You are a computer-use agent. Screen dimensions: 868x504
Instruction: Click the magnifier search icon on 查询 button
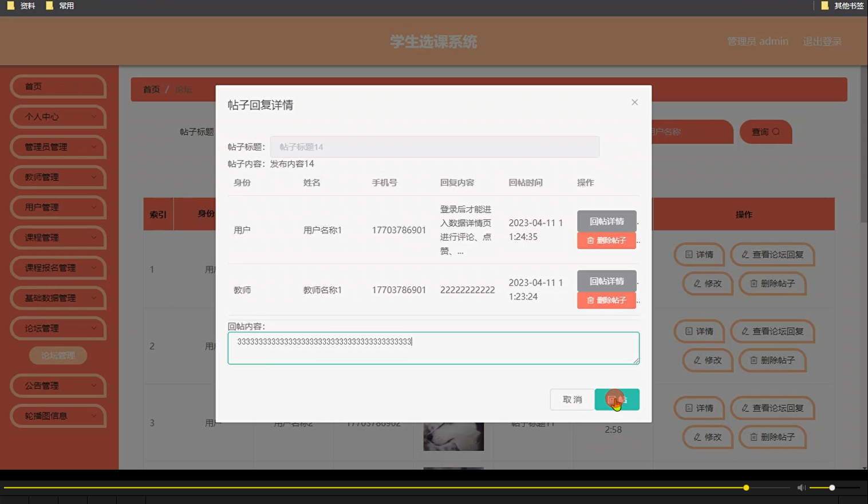[x=776, y=132]
